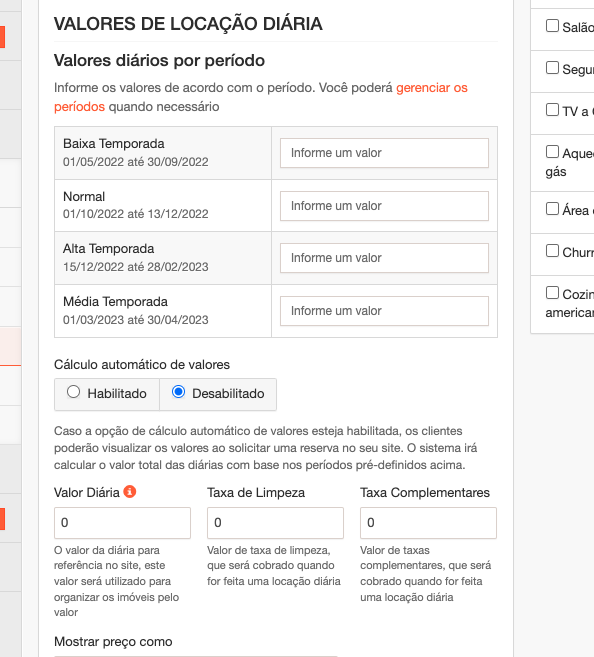Click the Taxa de Limpeza input
This screenshot has width=594, height=657.
coord(275,523)
